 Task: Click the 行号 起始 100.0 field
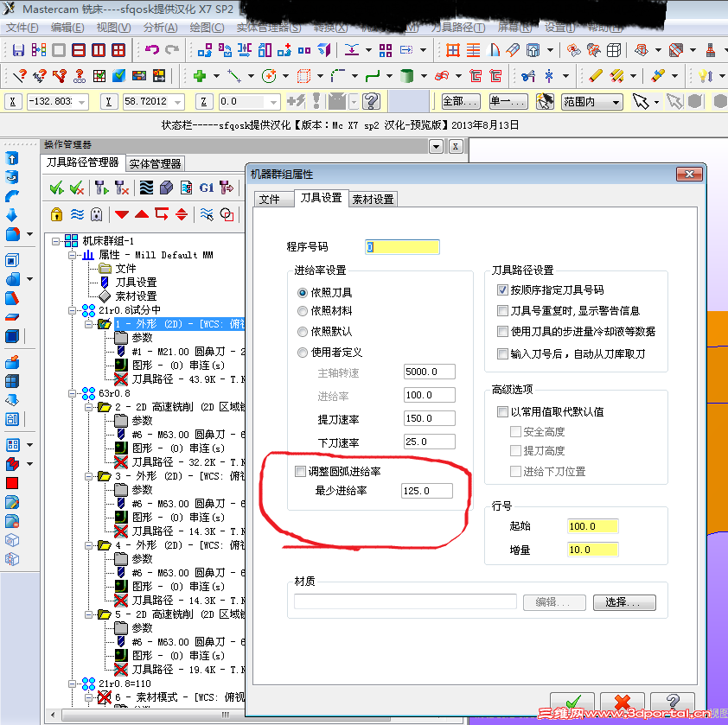(x=593, y=526)
